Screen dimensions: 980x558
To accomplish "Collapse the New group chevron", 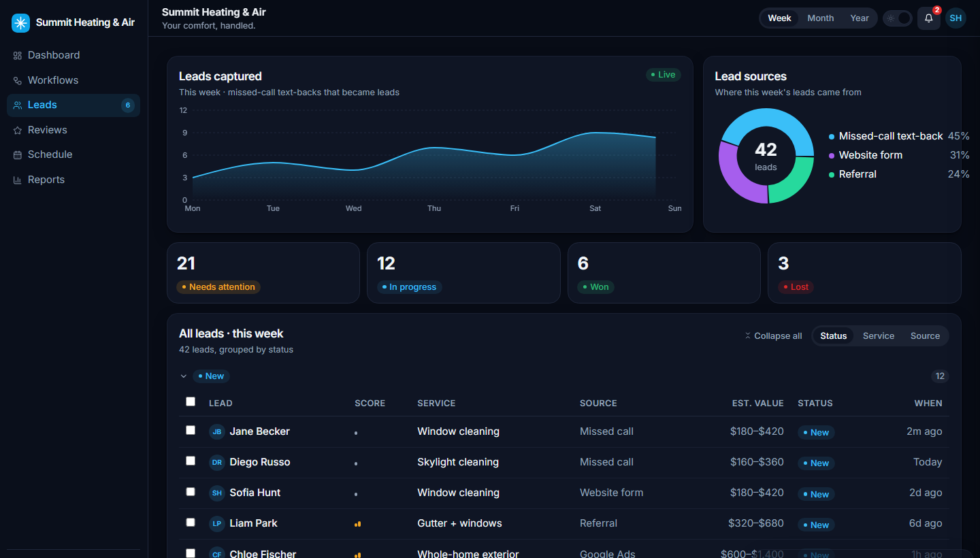I will click(x=184, y=376).
